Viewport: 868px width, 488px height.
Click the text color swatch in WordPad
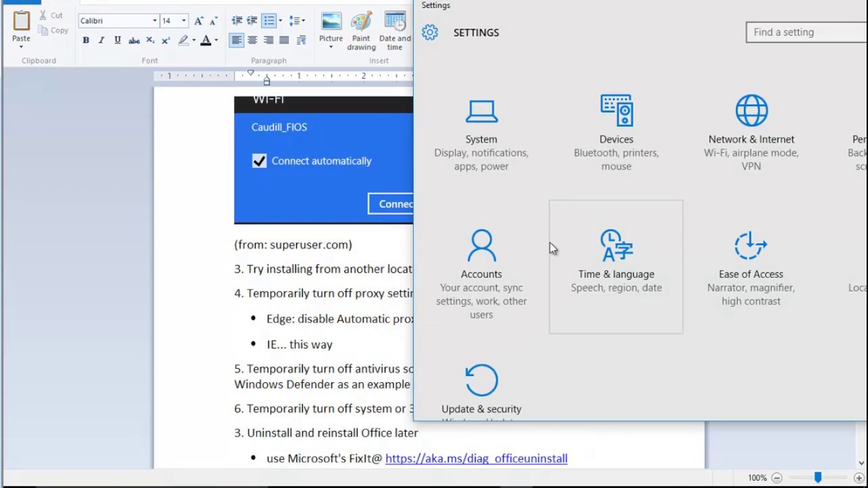(206, 41)
